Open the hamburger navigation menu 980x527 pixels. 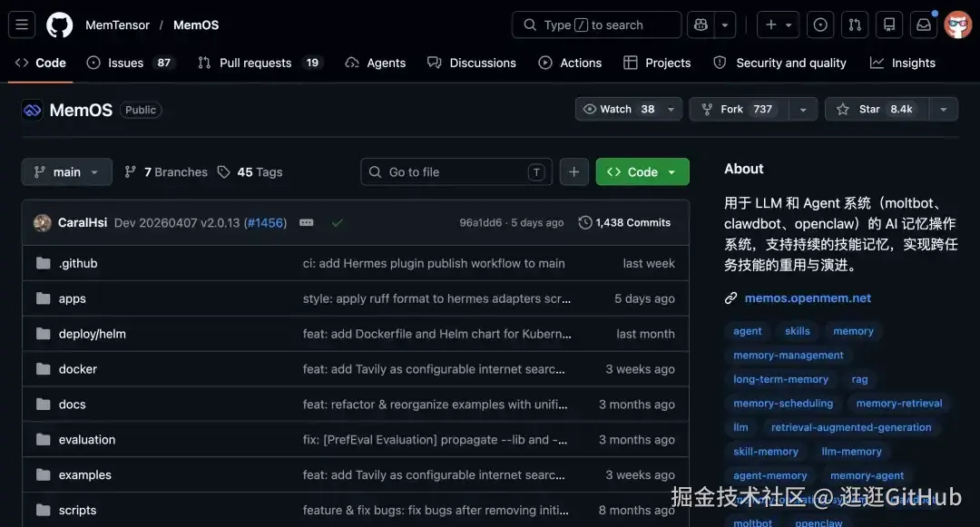click(x=22, y=25)
